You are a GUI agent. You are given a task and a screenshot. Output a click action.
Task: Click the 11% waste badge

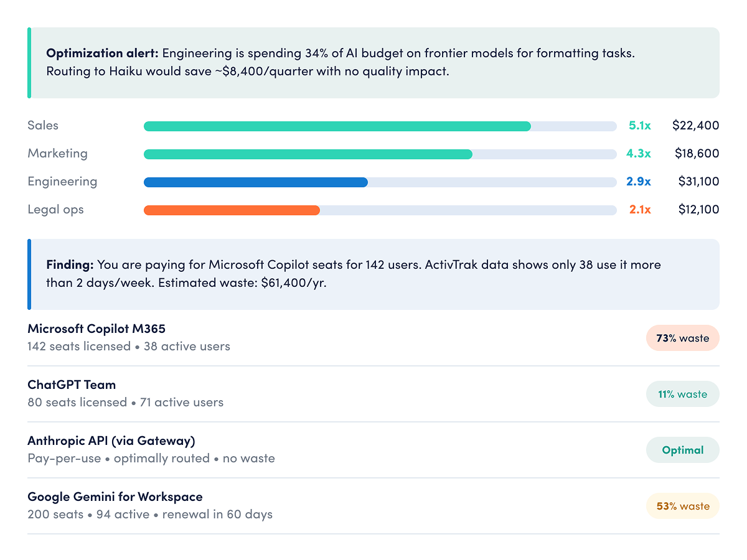[682, 394]
